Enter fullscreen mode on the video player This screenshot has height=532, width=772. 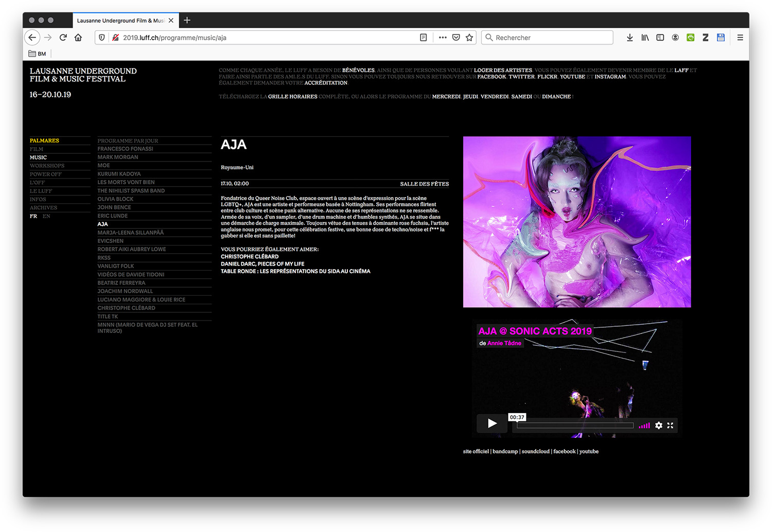pyautogui.click(x=670, y=425)
